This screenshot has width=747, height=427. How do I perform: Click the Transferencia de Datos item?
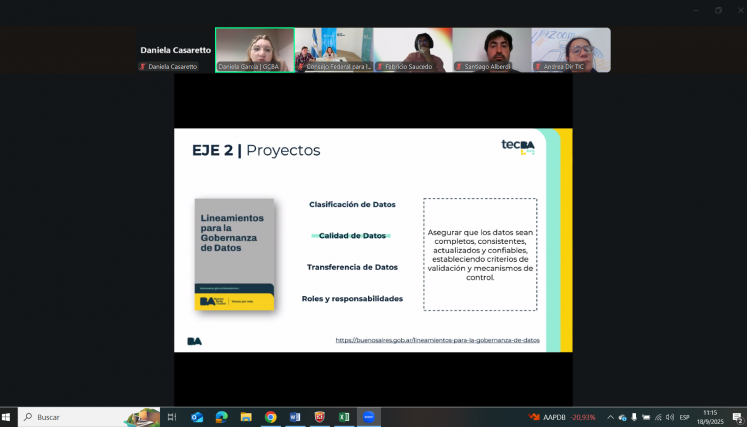[x=352, y=267]
